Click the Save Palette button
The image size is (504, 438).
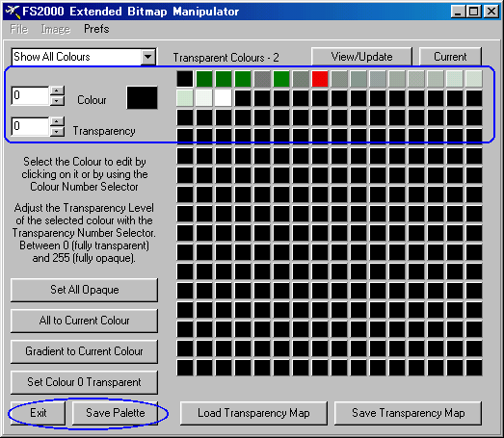click(x=115, y=413)
